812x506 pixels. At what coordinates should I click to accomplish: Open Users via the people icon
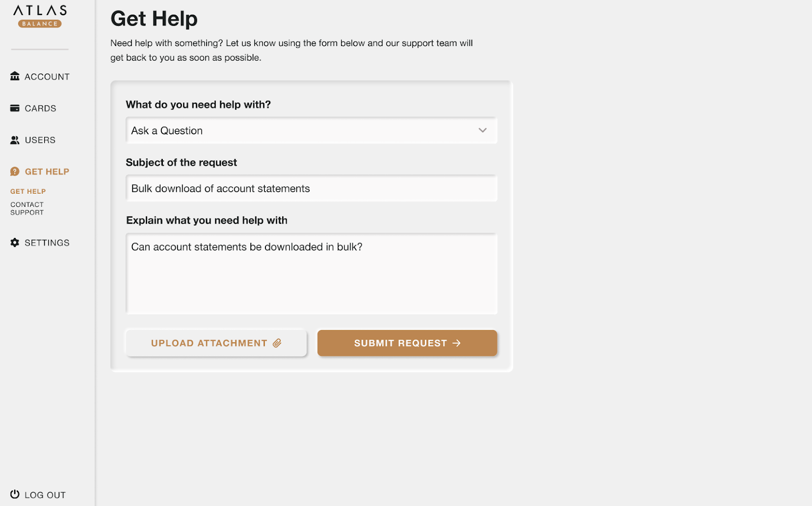pos(14,140)
